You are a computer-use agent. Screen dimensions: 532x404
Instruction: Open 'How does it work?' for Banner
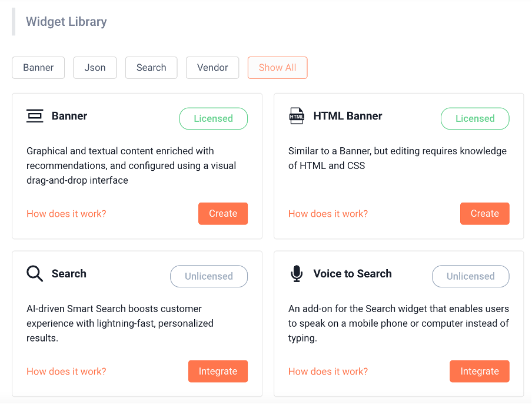coord(66,214)
